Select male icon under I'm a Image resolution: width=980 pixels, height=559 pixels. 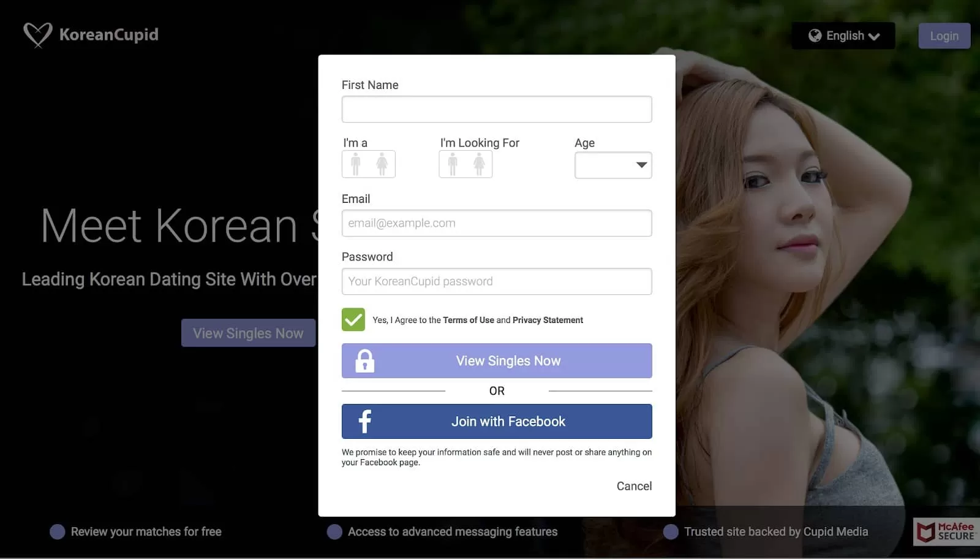click(x=355, y=164)
